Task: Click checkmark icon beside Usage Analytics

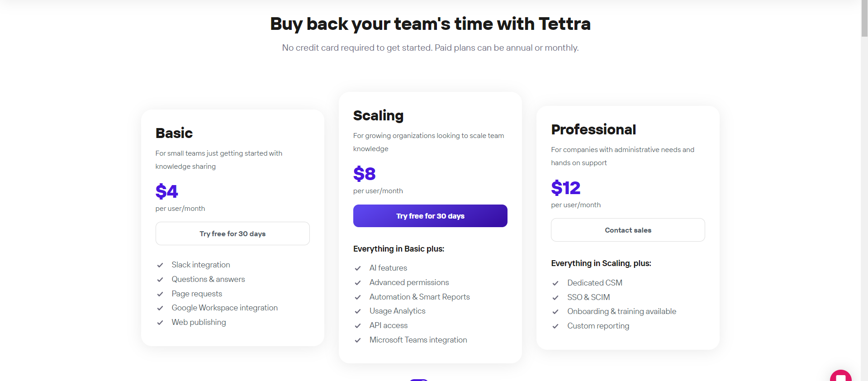Action: (358, 311)
